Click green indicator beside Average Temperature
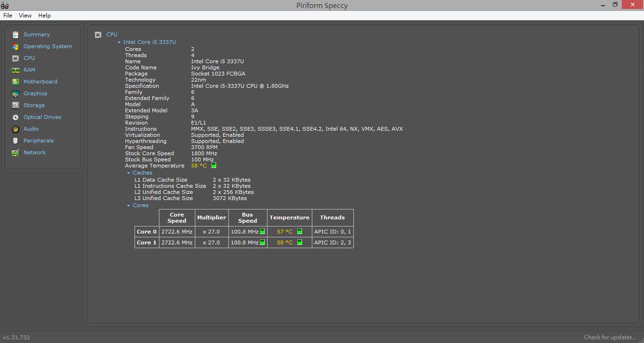Screen dimensions: 644x343 coord(214,166)
